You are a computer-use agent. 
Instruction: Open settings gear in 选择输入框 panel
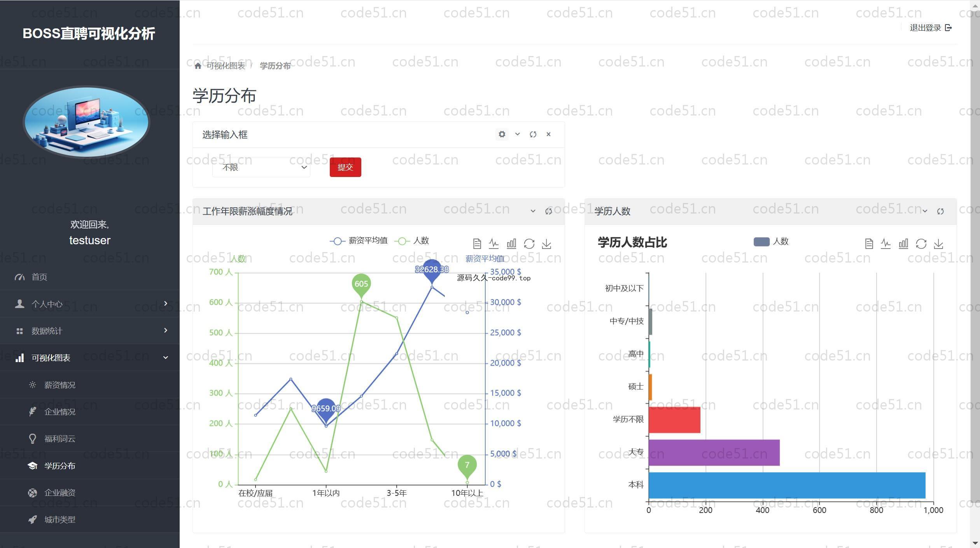(502, 134)
